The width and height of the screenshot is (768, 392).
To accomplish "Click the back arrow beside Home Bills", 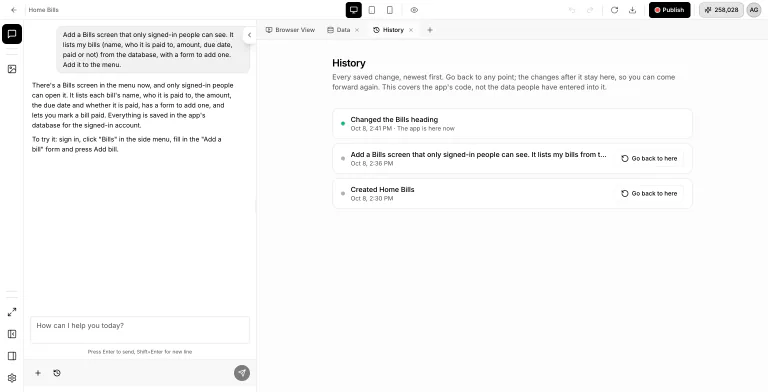I will [x=14, y=10].
